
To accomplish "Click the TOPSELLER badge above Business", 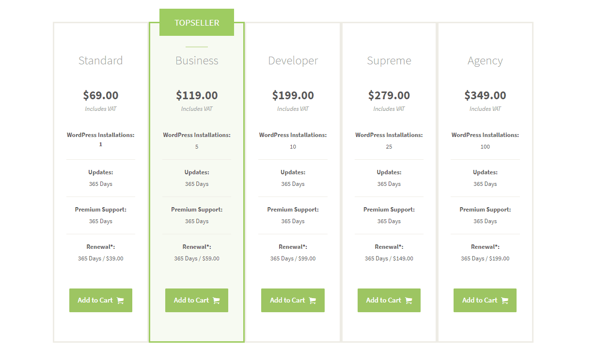I will pyautogui.click(x=197, y=22).
